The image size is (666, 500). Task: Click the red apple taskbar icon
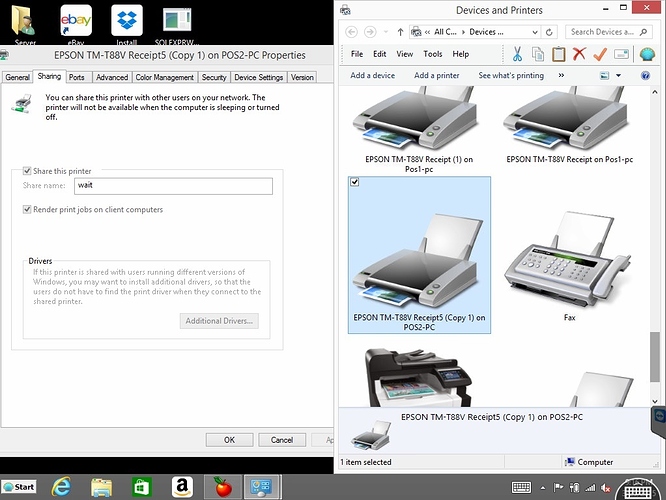pos(223,486)
